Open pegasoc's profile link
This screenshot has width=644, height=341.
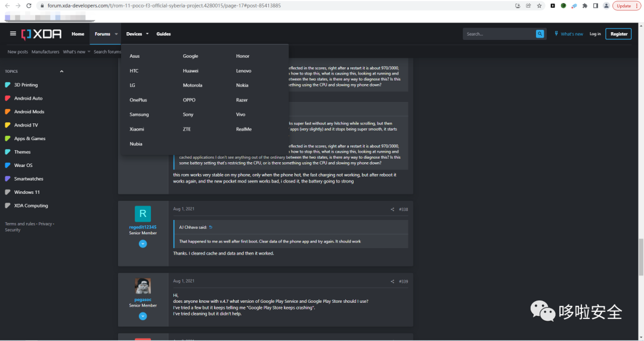pyautogui.click(x=143, y=300)
